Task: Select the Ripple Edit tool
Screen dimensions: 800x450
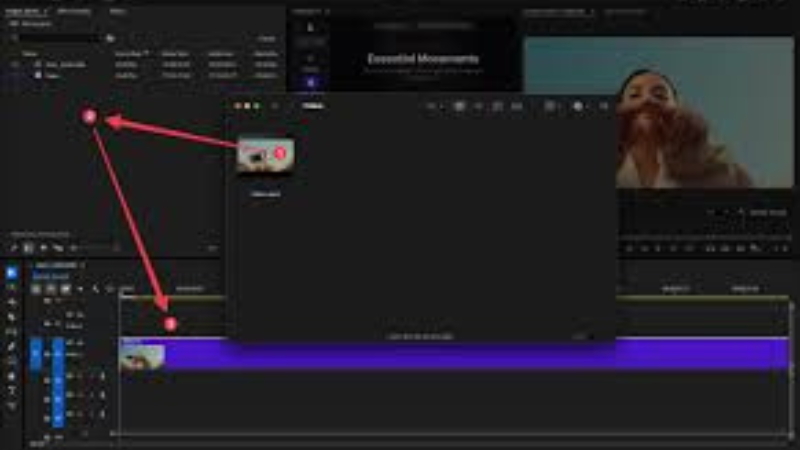Action: (12, 301)
